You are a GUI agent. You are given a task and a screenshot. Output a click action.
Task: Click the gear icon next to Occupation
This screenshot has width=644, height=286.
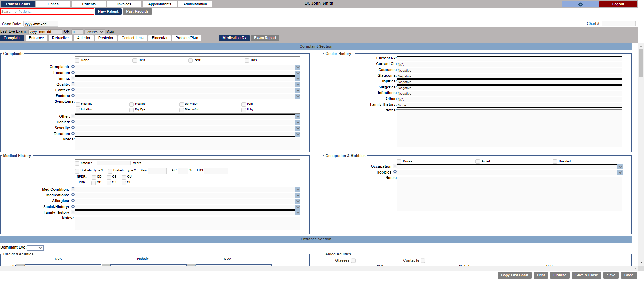395,166
